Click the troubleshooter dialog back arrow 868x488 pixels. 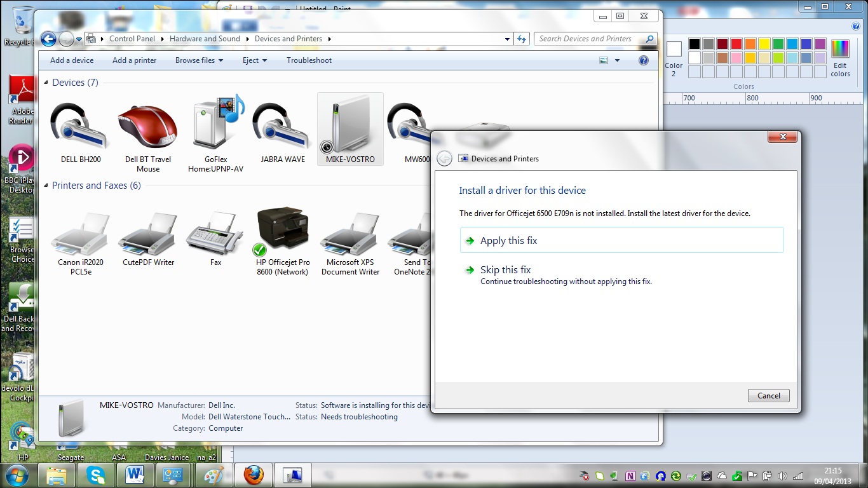coord(445,158)
